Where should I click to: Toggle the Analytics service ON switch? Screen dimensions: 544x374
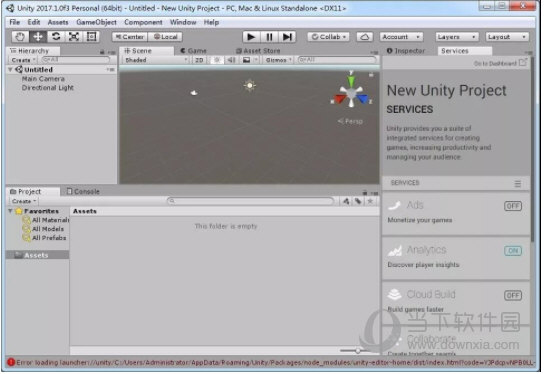tap(513, 250)
